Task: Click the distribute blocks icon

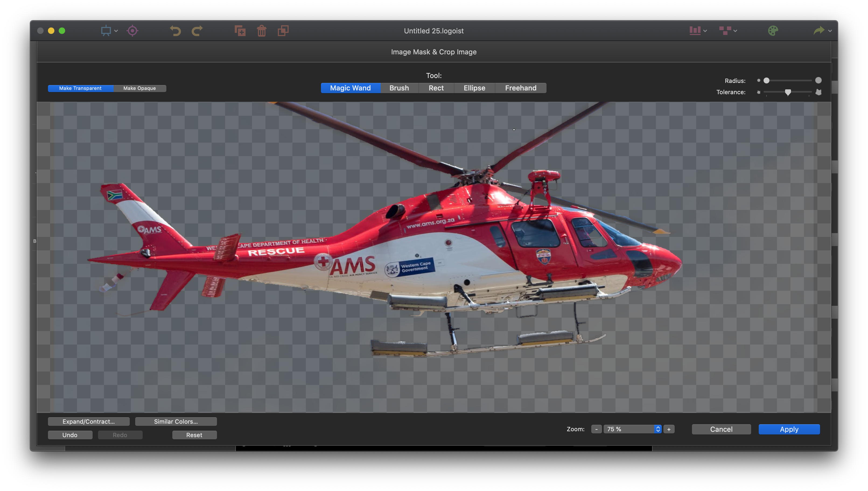Action: (725, 31)
